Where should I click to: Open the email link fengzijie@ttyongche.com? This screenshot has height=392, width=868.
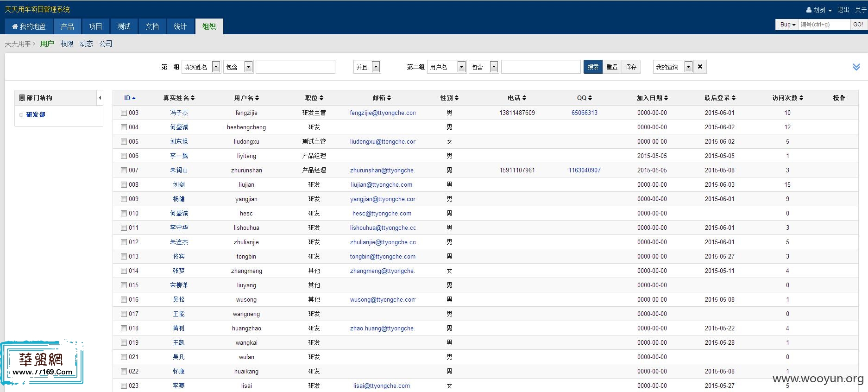click(383, 113)
